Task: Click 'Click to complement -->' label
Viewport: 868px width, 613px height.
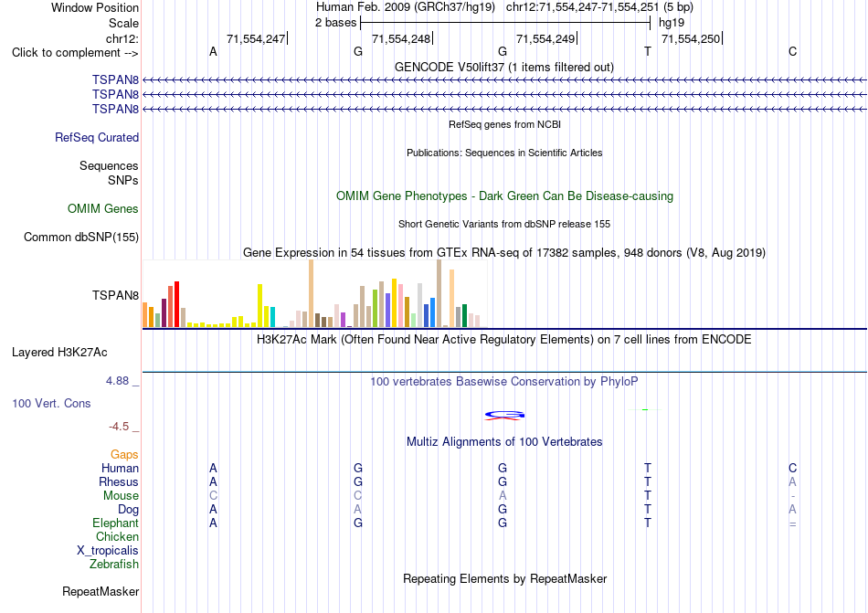Action: coord(75,53)
